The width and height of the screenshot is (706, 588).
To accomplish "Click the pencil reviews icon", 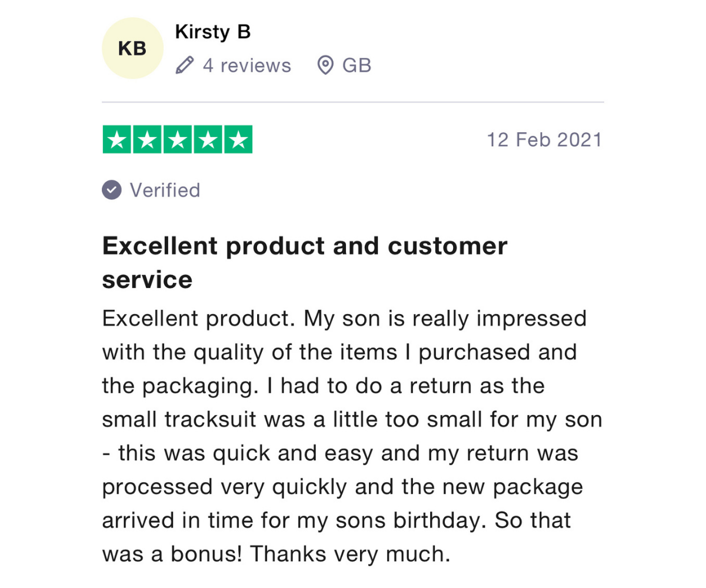I will pos(185,65).
